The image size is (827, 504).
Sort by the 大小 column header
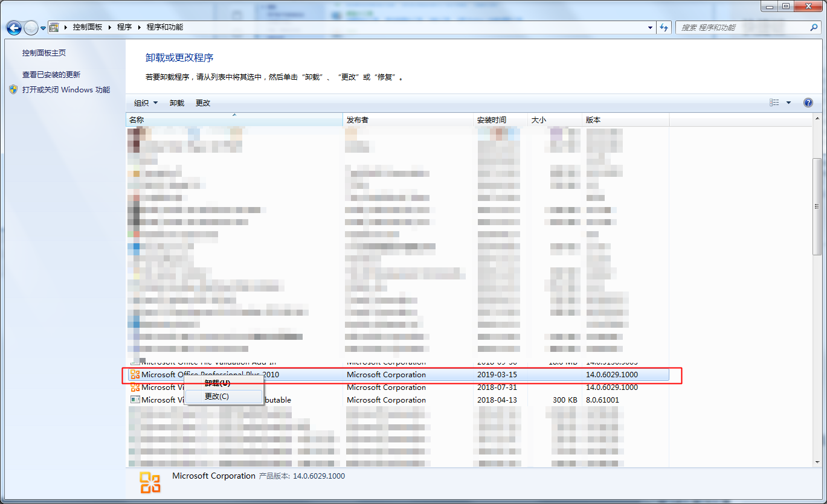click(555, 120)
